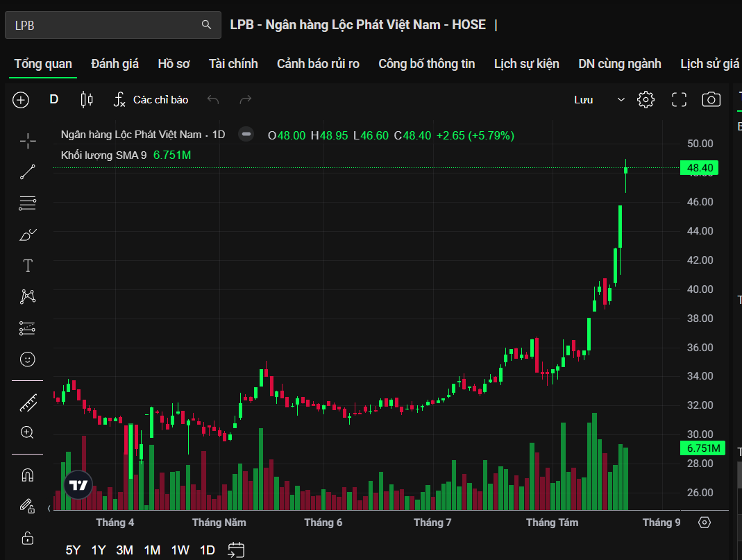Click the stock title LPB - Ngân hàng Lộc Phát Việt Nam - HOSE

pos(357,24)
